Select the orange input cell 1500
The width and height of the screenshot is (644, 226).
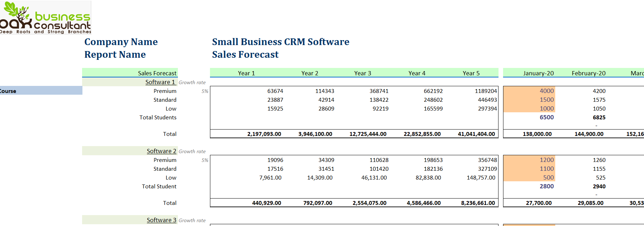click(529, 99)
